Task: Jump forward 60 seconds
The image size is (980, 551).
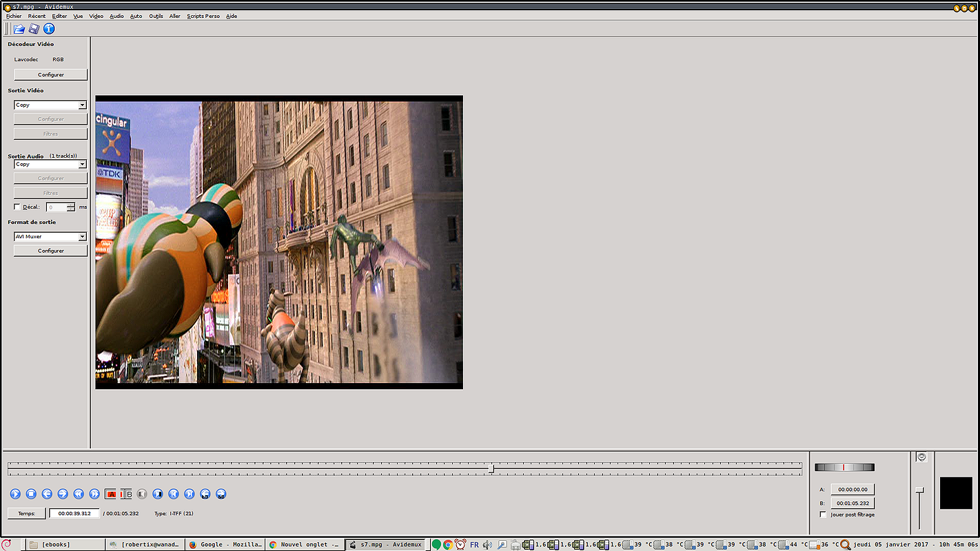Action: (221, 494)
